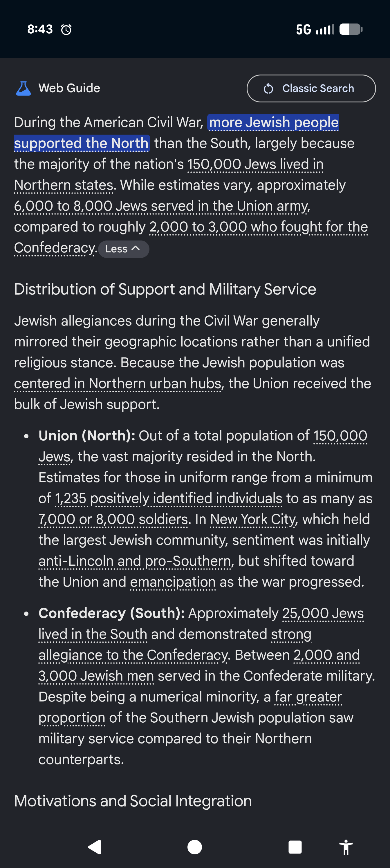The image size is (390, 868).
Task: Tap the recent apps square button
Action: pyautogui.click(x=295, y=847)
